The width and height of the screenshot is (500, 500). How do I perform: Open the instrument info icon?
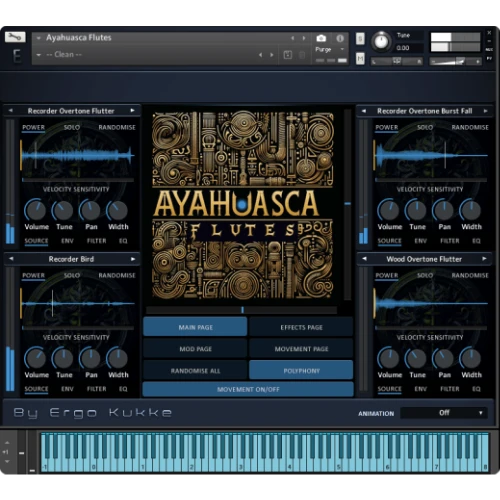(x=340, y=39)
